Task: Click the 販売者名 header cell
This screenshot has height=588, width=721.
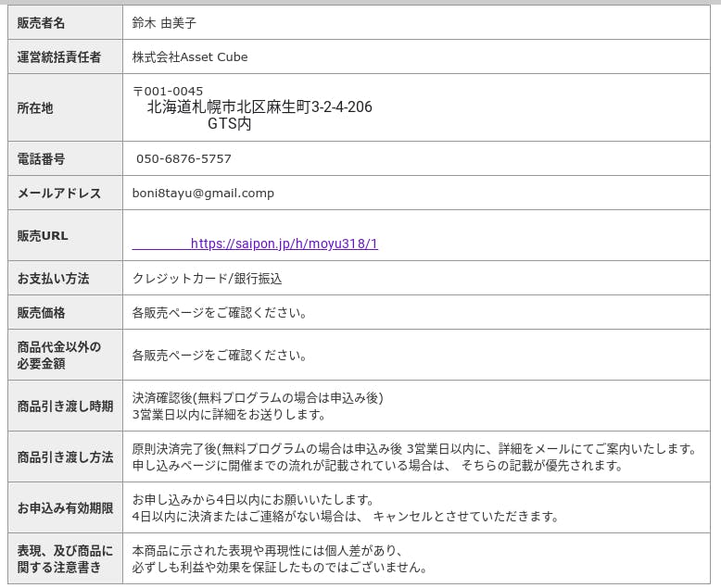Action: click(42, 23)
